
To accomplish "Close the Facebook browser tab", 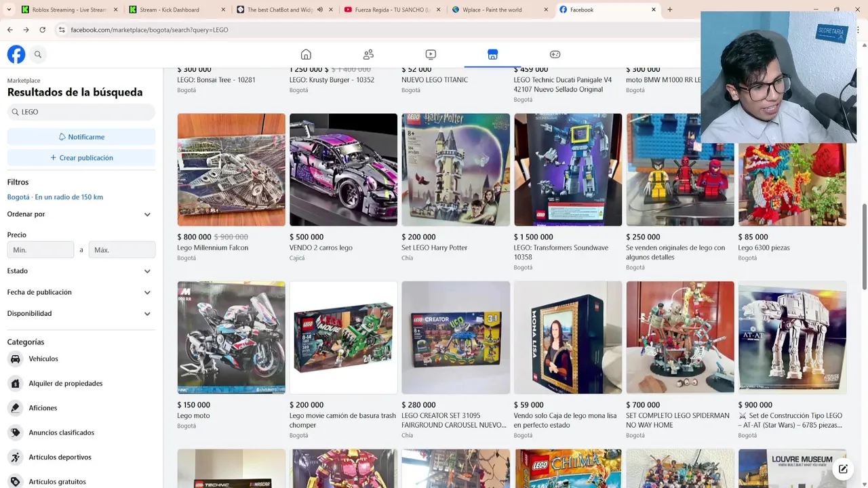I will (654, 9).
